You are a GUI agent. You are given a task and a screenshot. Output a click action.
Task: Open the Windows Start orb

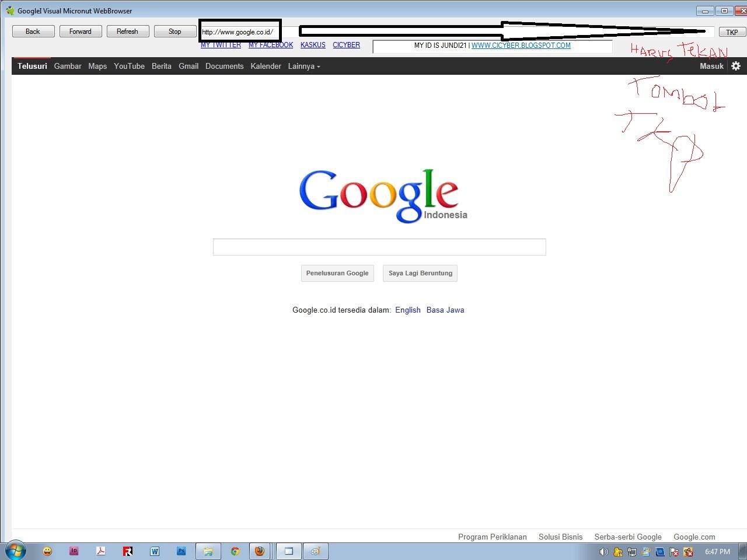15,551
